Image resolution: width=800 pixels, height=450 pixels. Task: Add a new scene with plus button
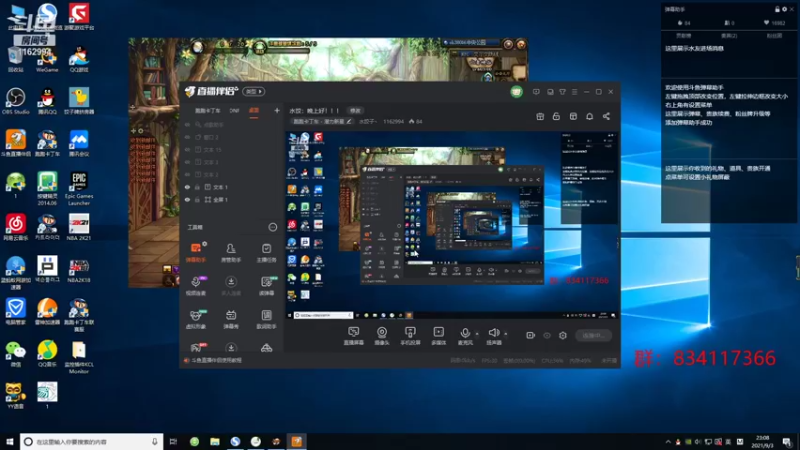click(x=277, y=110)
